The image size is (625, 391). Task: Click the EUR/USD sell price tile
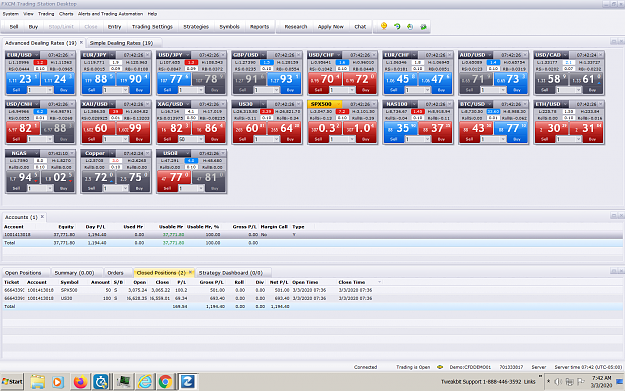23,79
